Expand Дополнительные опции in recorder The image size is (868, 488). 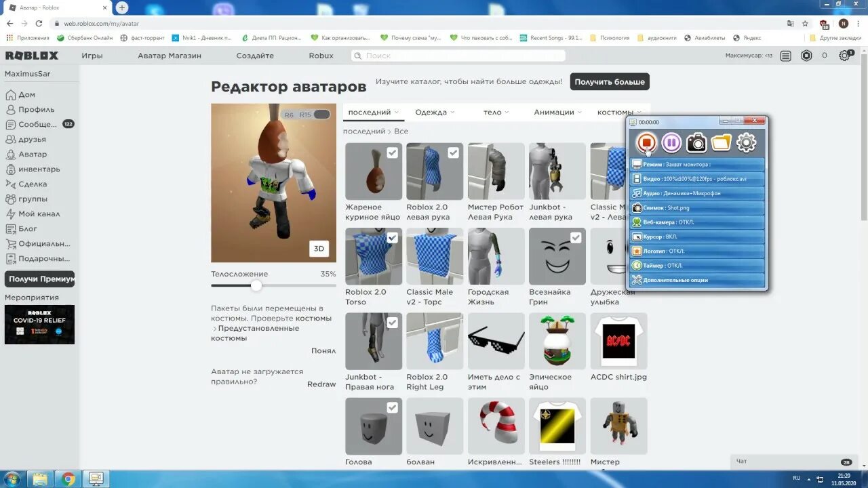(x=697, y=280)
